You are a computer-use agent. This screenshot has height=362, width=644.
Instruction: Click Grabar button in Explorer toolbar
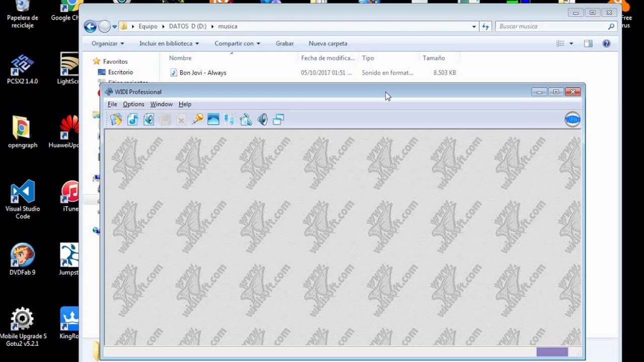tap(285, 44)
